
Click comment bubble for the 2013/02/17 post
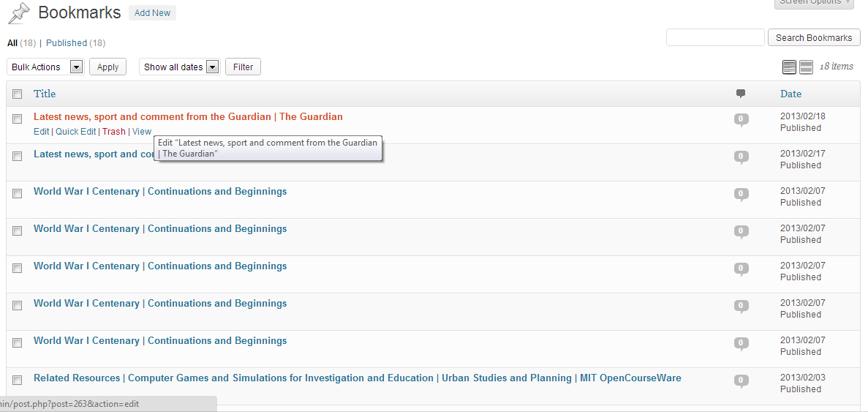(x=741, y=157)
